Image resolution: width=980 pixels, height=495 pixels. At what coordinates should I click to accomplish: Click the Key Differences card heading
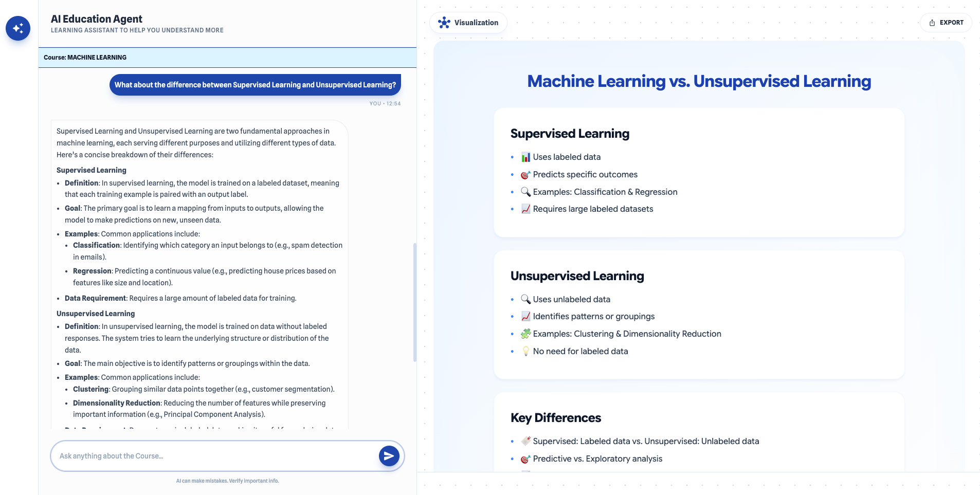tap(555, 418)
